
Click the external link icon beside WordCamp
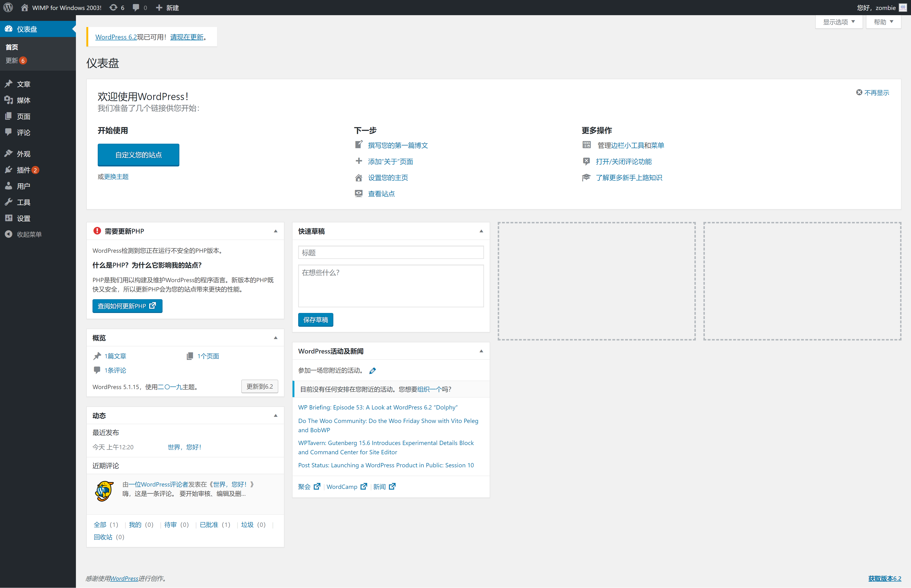(x=364, y=487)
